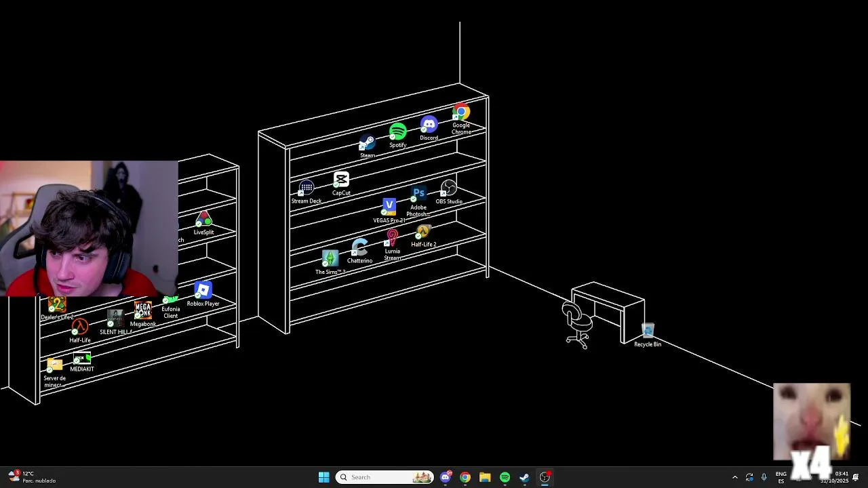The image size is (868, 488).
Task: Open Discord from the taskbar
Action: tap(446, 477)
